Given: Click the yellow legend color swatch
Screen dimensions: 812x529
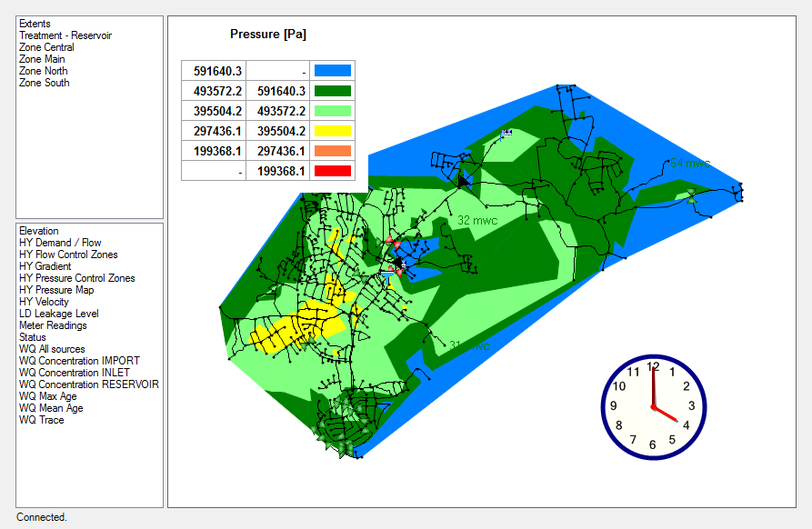Looking at the screenshot, I should pyautogui.click(x=332, y=130).
